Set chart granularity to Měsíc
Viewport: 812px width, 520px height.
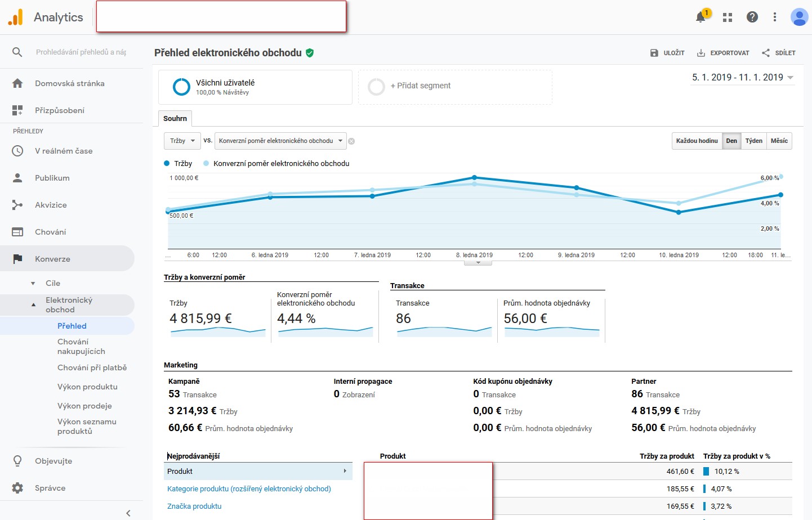pyautogui.click(x=779, y=141)
